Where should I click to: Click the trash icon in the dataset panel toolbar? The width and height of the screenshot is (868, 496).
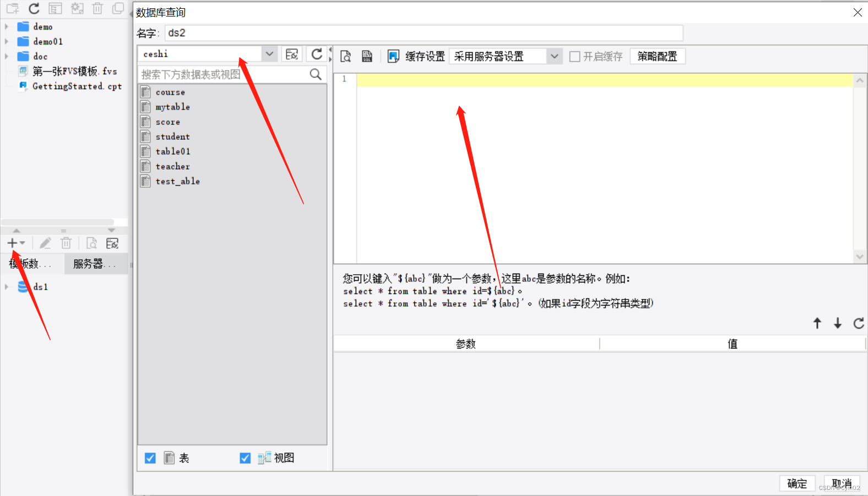pyautogui.click(x=66, y=243)
